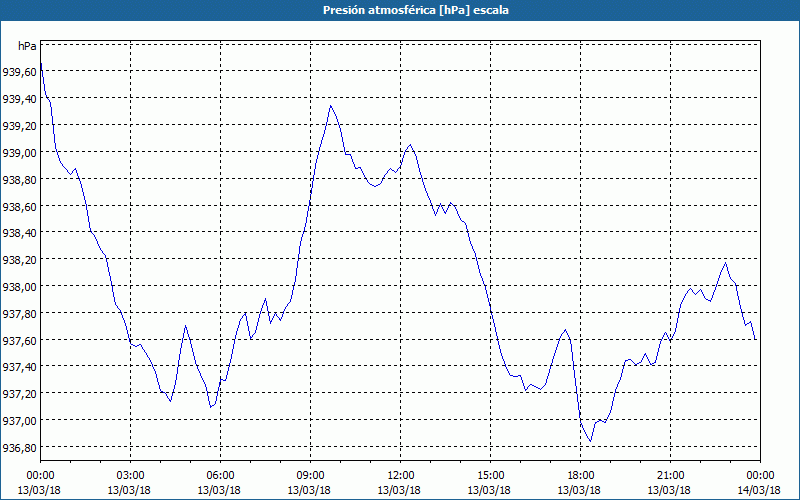Click the 03:00 time label
The image size is (800, 500).
tap(130, 476)
